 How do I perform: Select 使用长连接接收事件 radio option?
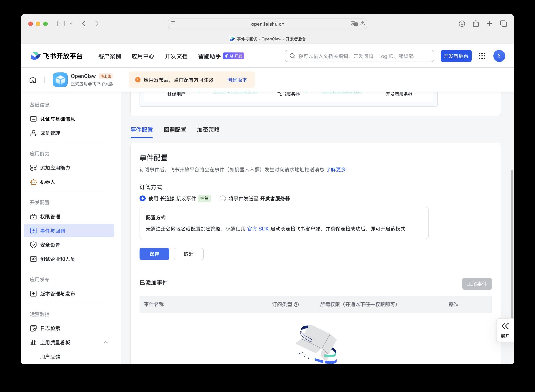coord(143,199)
